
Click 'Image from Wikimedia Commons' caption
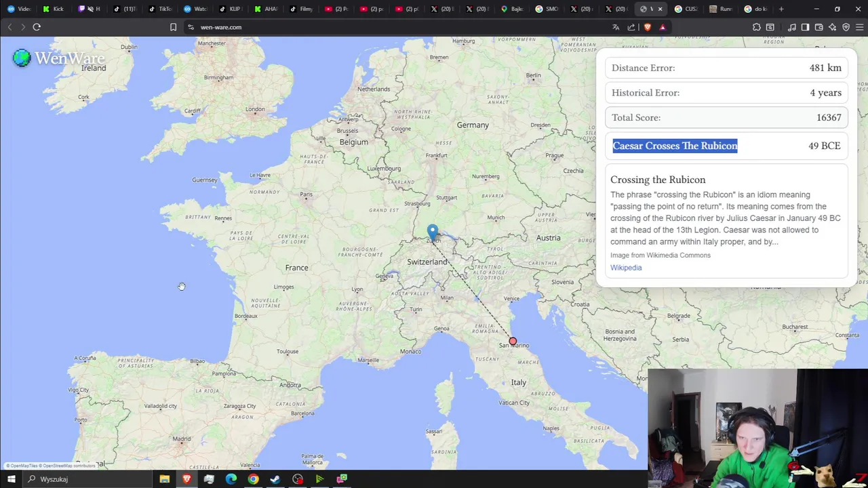click(x=660, y=256)
